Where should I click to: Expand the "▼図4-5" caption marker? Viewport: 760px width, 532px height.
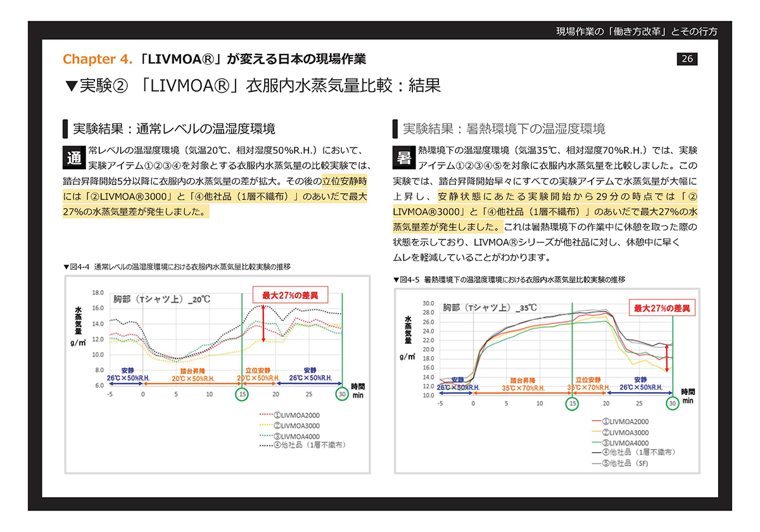397,279
